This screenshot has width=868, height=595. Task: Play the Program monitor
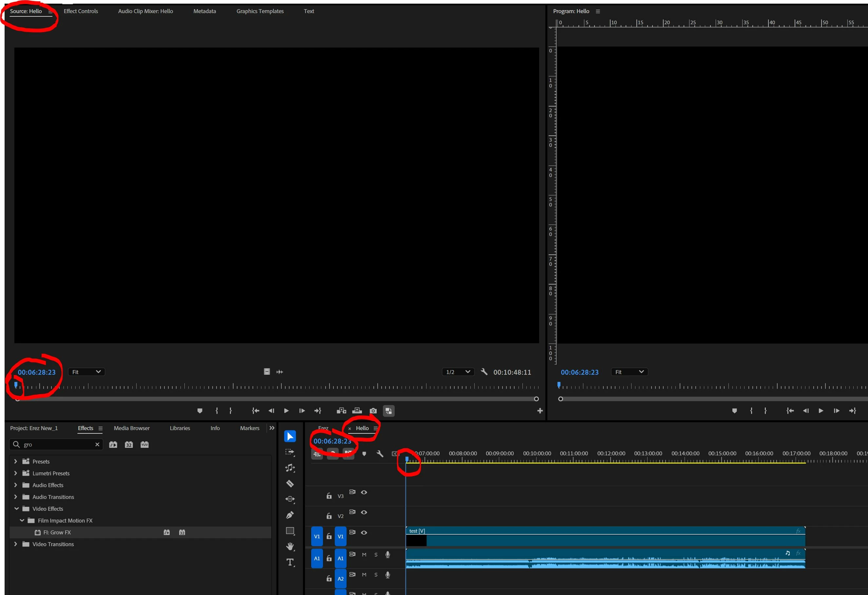[x=821, y=411]
